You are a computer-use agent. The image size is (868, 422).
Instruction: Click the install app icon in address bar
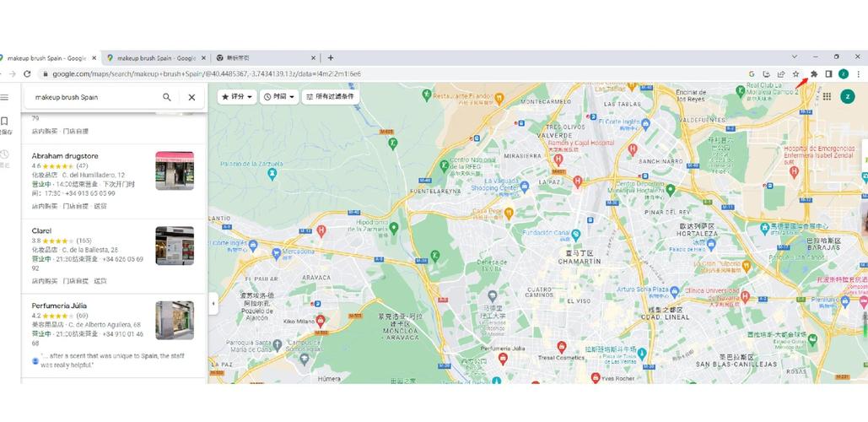(766, 73)
